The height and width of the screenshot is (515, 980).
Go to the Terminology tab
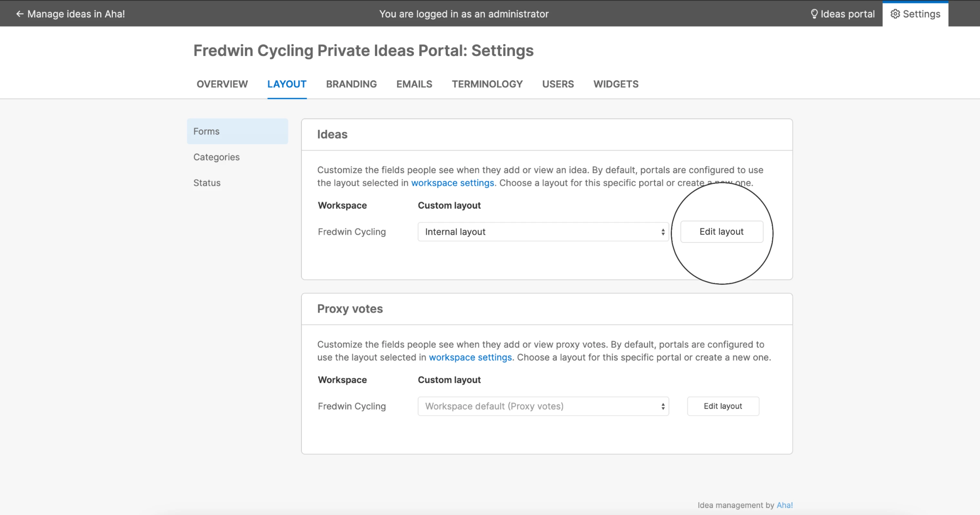(x=487, y=84)
